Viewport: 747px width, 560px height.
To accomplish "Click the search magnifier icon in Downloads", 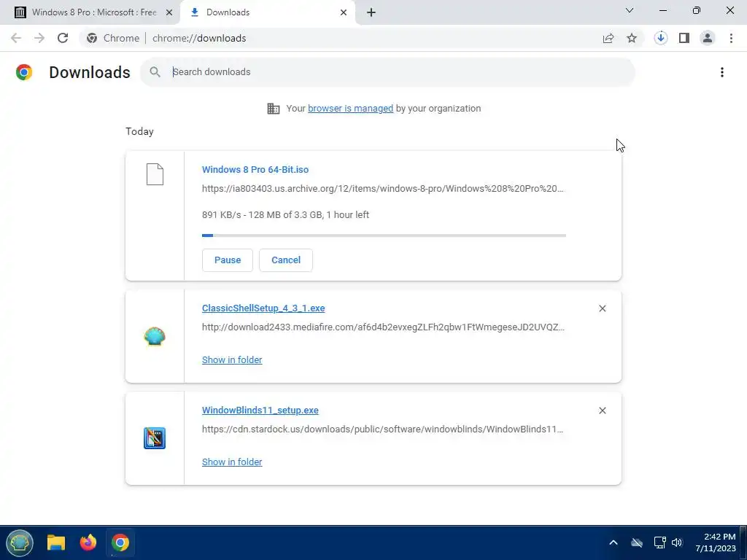I will point(155,72).
